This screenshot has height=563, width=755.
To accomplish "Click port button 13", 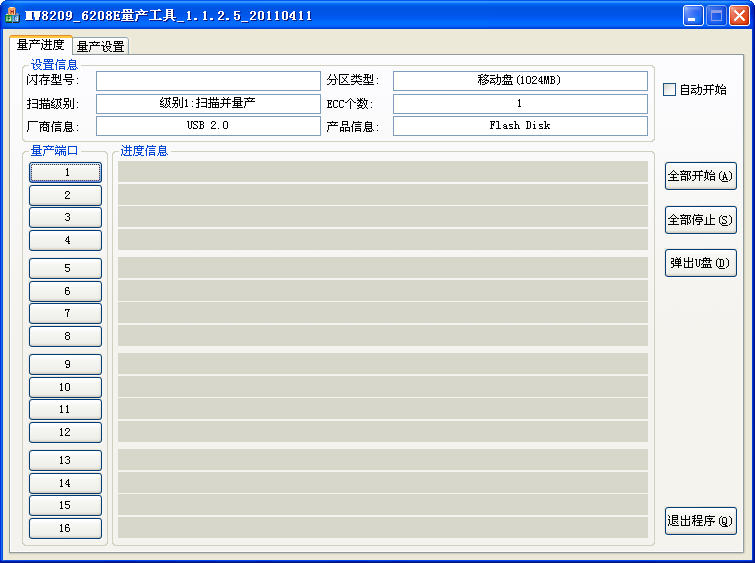I will 66,460.
